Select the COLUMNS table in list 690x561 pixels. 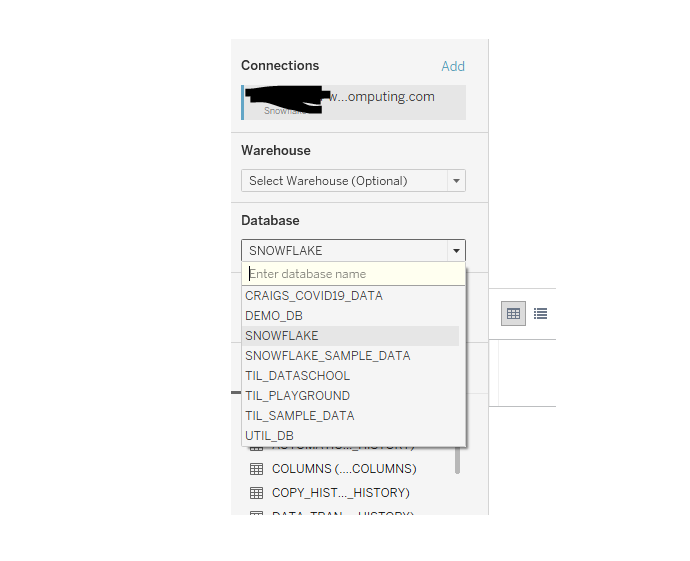344,469
